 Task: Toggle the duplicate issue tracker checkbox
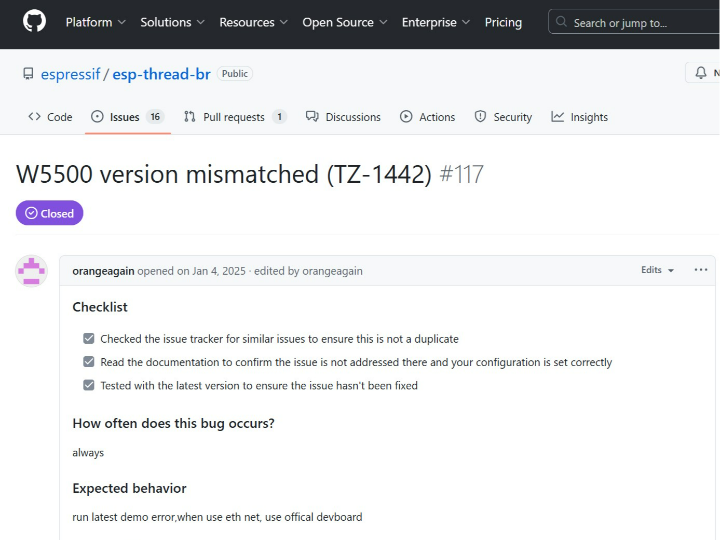pos(89,339)
